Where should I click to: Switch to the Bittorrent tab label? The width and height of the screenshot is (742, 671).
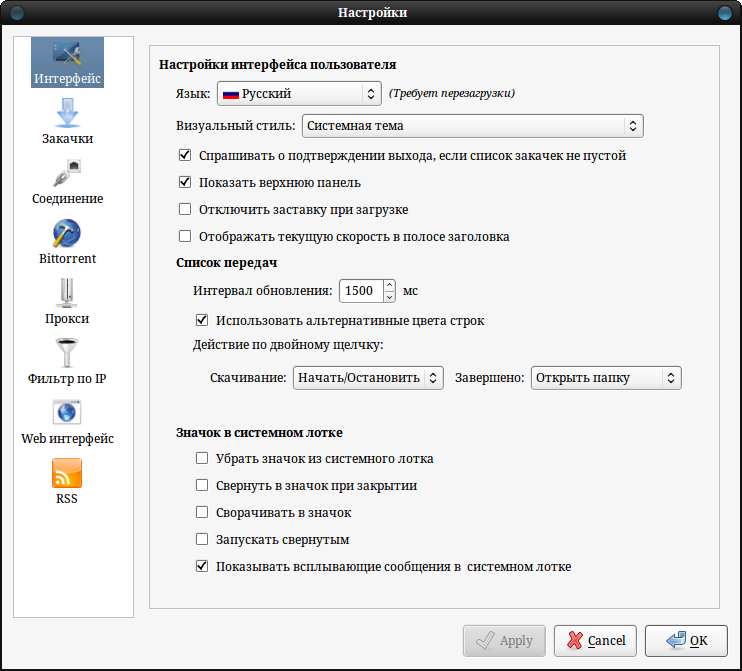click(67, 259)
